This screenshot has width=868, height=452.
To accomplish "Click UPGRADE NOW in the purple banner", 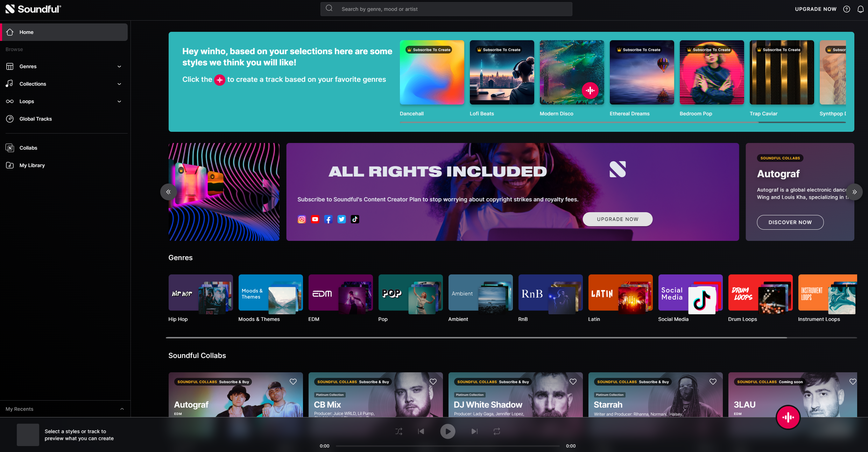I will pos(618,219).
